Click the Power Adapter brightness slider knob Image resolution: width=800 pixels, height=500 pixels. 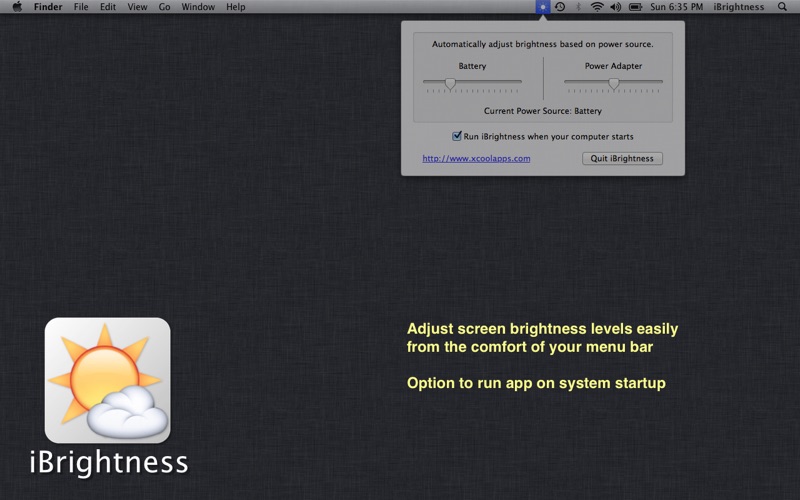tap(614, 83)
